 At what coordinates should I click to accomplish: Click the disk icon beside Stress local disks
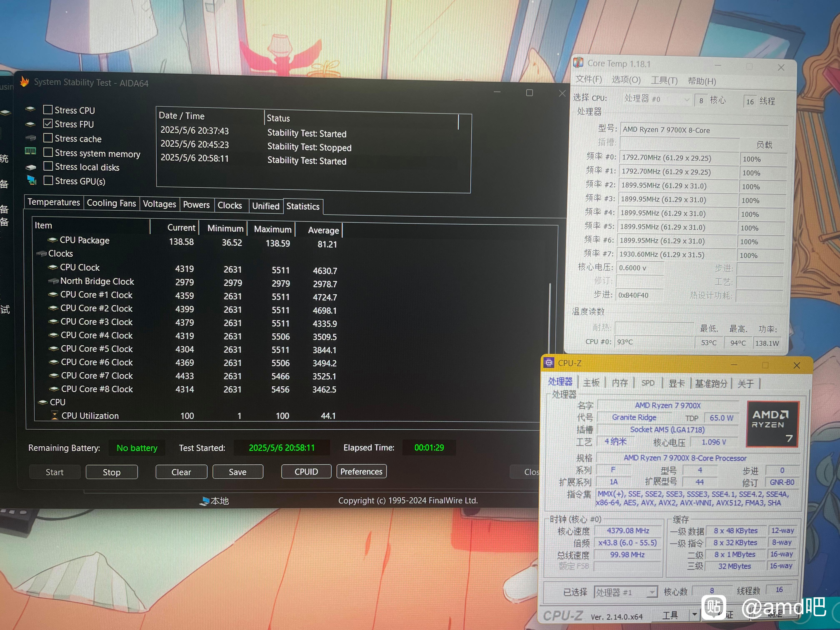31,167
